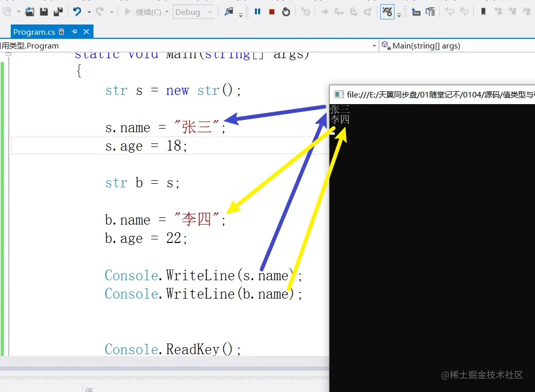
Task: Undo the last edit
Action: click(x=77, y=12)
